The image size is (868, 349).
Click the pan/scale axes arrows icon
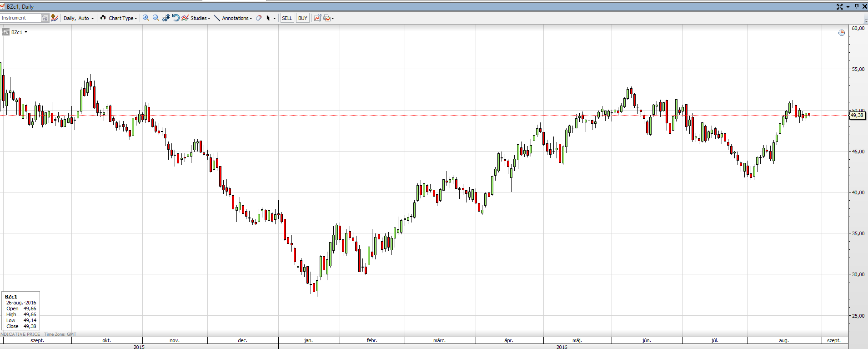[166, 18]
